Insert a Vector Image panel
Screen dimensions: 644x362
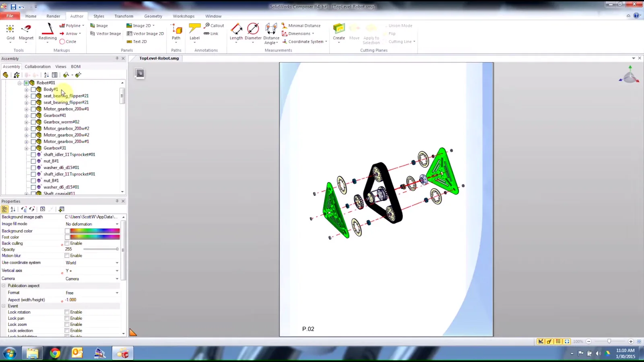[x=105, y=33]
